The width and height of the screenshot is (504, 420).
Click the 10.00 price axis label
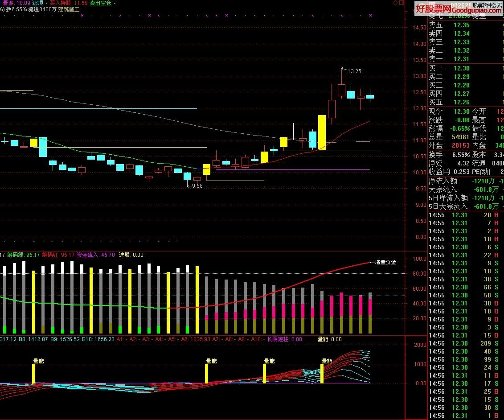[419, 173]
